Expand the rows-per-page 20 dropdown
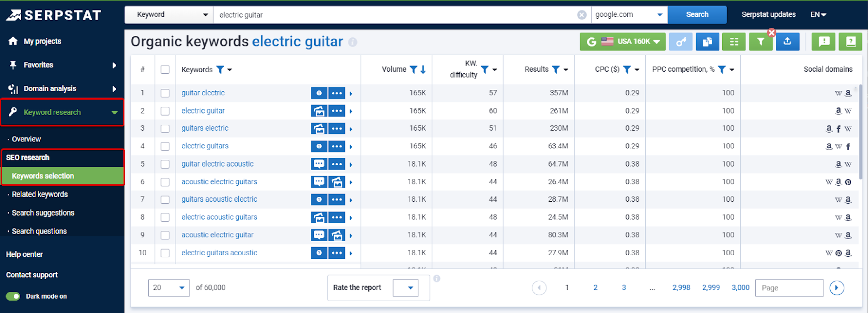Viewport: 868px width, 313px height. pyautogui.click(x=168, y=288)
